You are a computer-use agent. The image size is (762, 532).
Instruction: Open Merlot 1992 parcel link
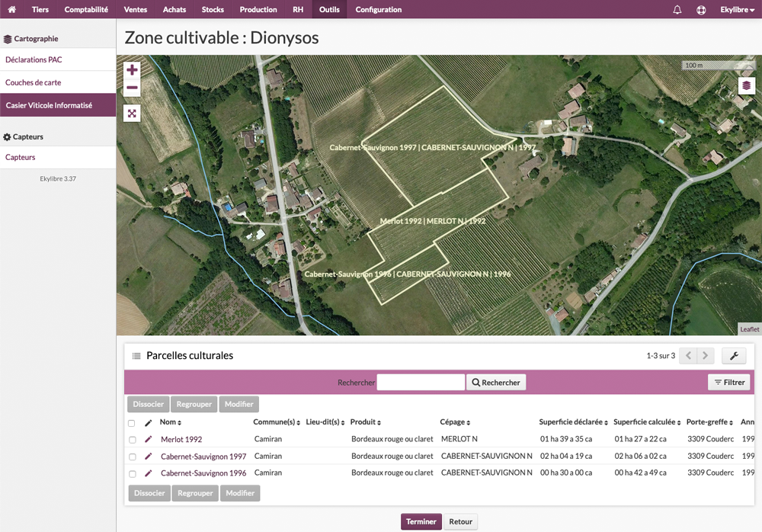(181, 440)
